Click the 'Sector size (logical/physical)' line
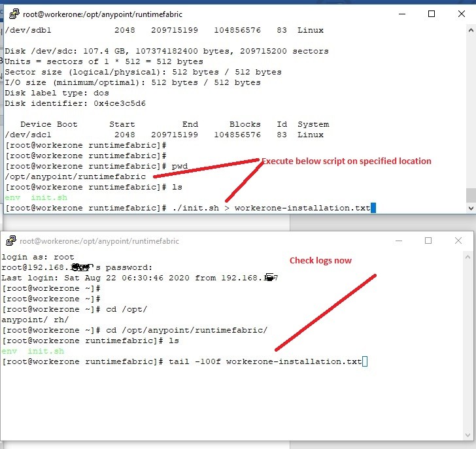 143,72
